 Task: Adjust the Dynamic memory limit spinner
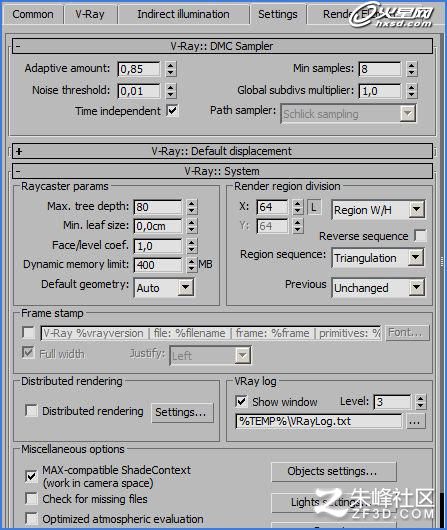tap(192, 265)
